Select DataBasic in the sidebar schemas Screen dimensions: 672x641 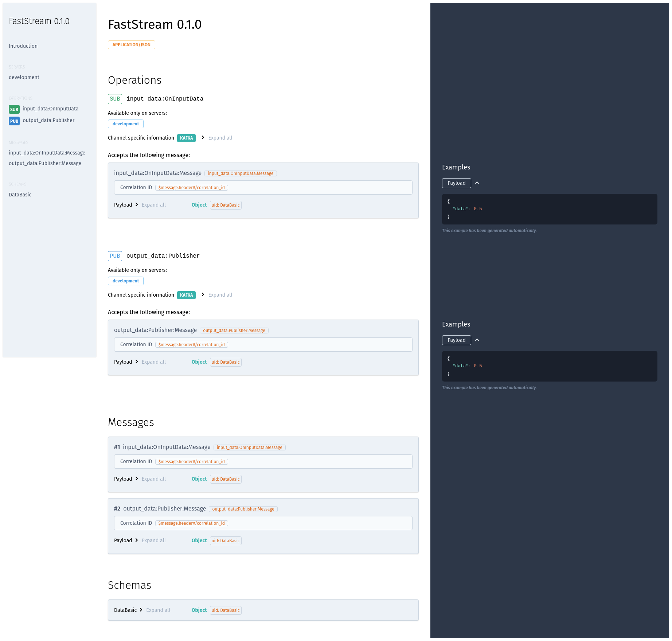click(20, 195)
